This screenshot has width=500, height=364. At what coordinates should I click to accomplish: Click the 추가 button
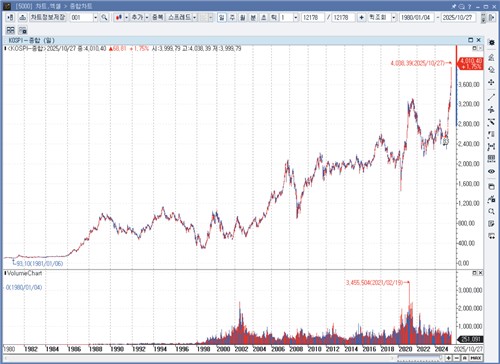137,17
